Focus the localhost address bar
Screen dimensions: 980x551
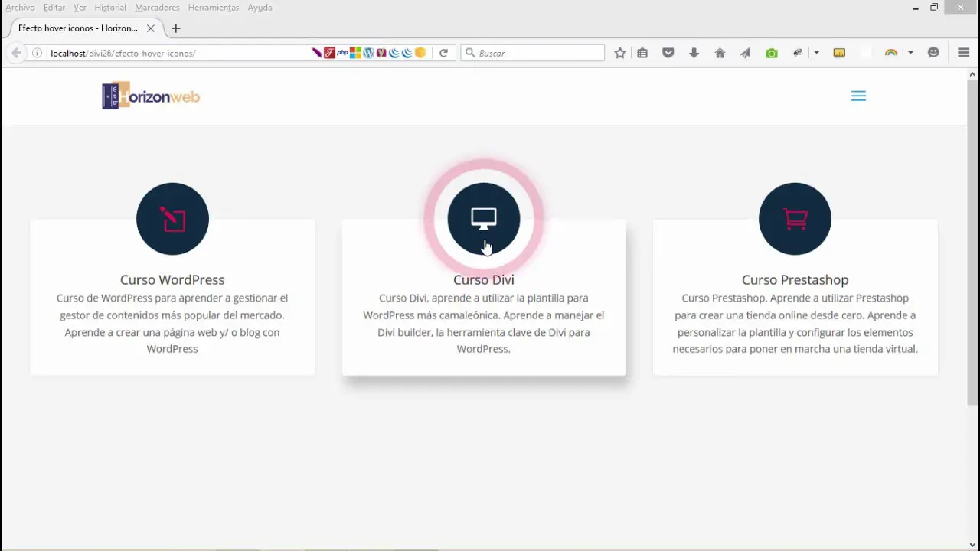[176, 53]
